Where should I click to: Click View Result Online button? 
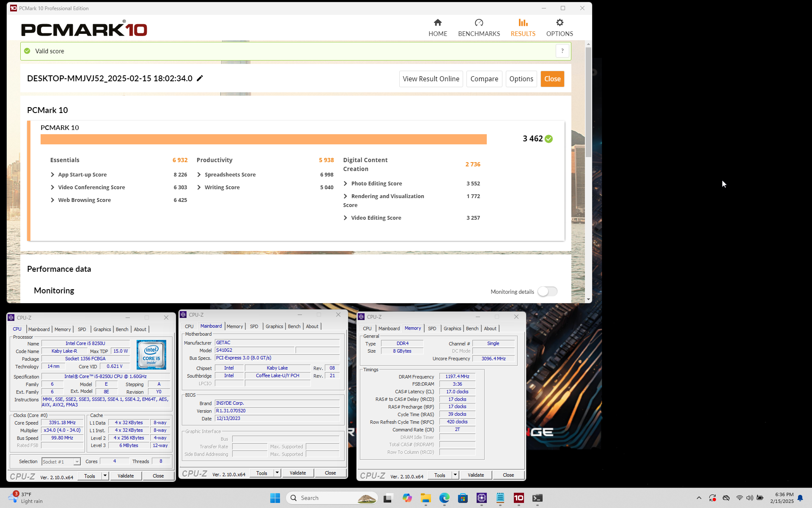[x=431, y=79]
